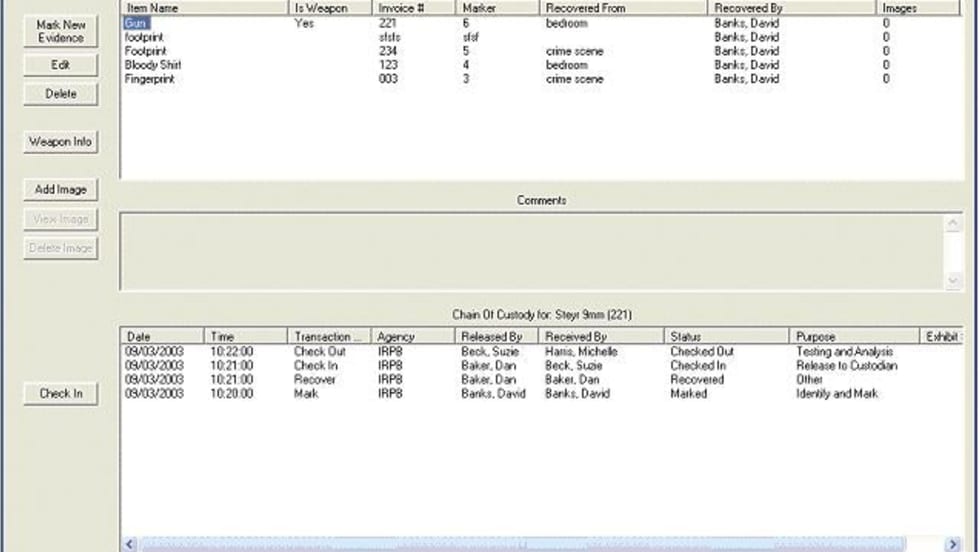
Task: Click the Mark New Evidence button
Action: coord(60,31)
